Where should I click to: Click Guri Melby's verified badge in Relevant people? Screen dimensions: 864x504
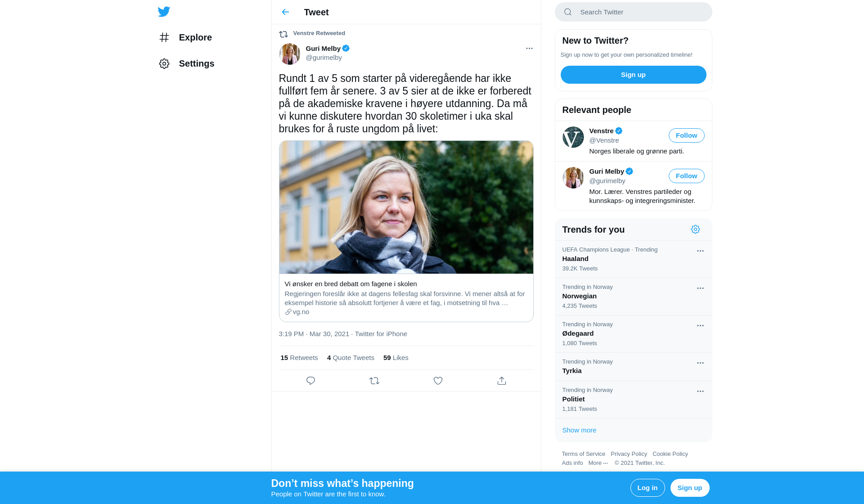point(630,171)
